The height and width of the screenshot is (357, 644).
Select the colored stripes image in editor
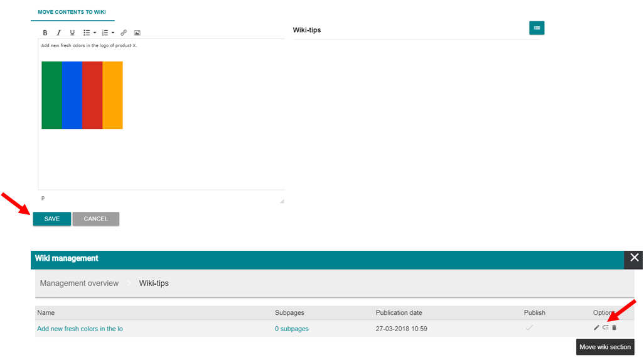tap(82, 95)
